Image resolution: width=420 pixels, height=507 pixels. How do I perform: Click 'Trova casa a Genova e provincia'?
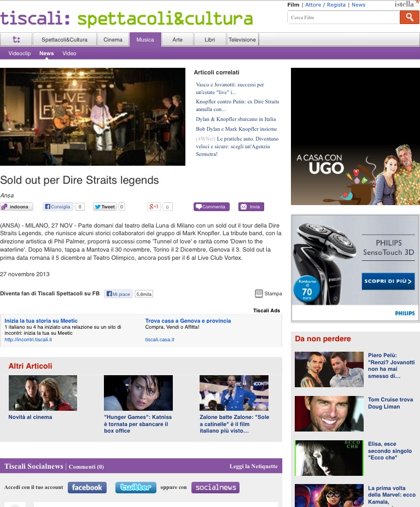click(x=188, y=320)
